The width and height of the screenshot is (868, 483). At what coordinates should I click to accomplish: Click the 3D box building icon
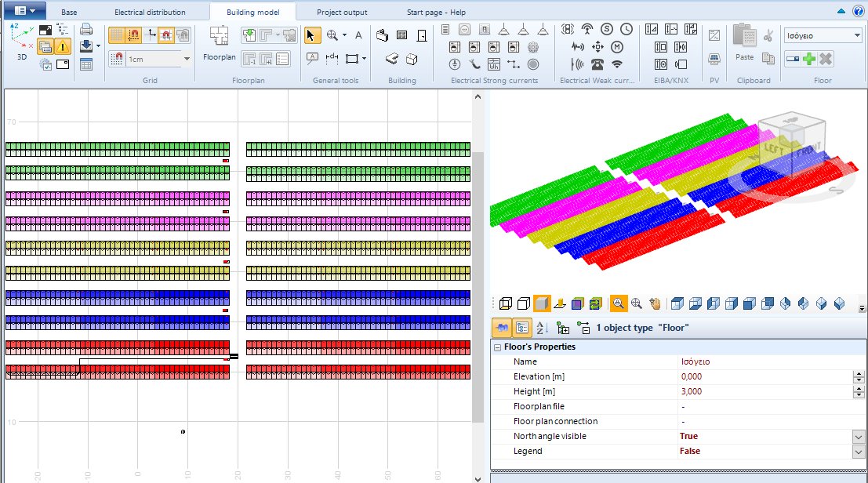pos(412,59)
